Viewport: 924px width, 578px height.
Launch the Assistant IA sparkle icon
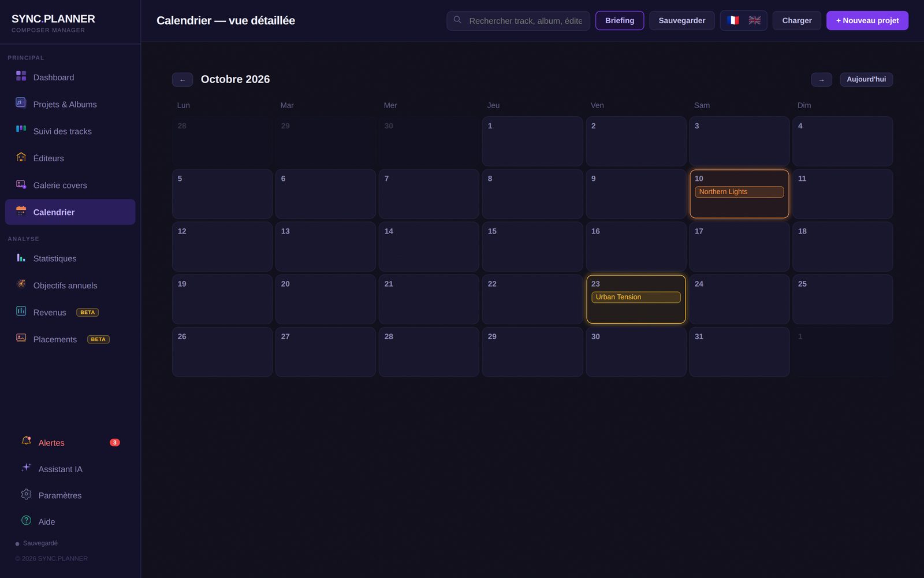(x=26, y=468)
